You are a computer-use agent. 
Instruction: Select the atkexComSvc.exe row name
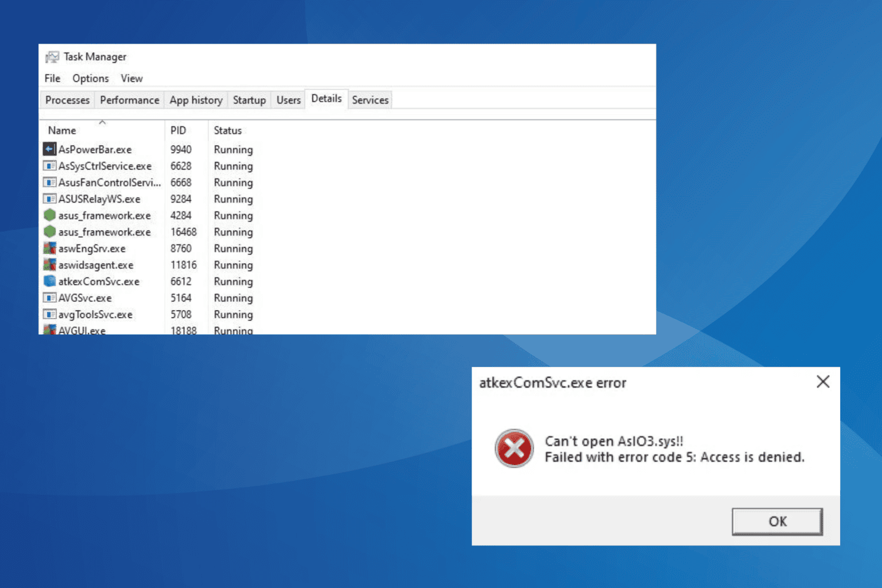pos(99,281)
